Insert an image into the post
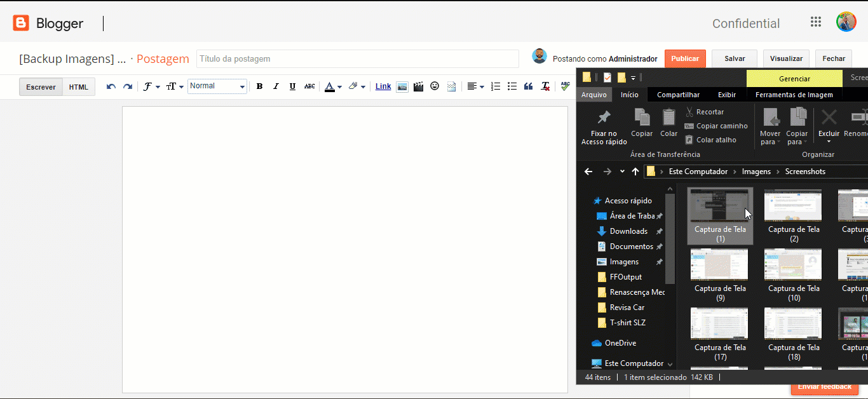Image resolution: width=868 pixels, height=399 pixels. click(402, 86)
